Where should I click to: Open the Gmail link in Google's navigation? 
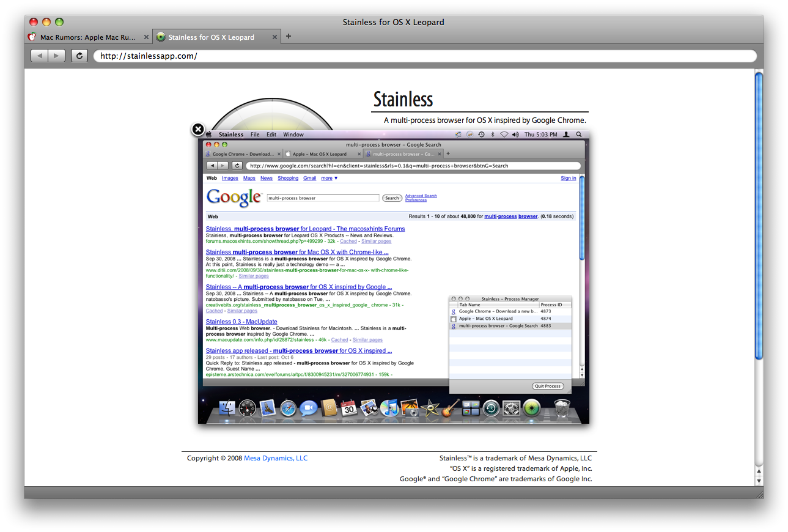(x=310, y=179)
